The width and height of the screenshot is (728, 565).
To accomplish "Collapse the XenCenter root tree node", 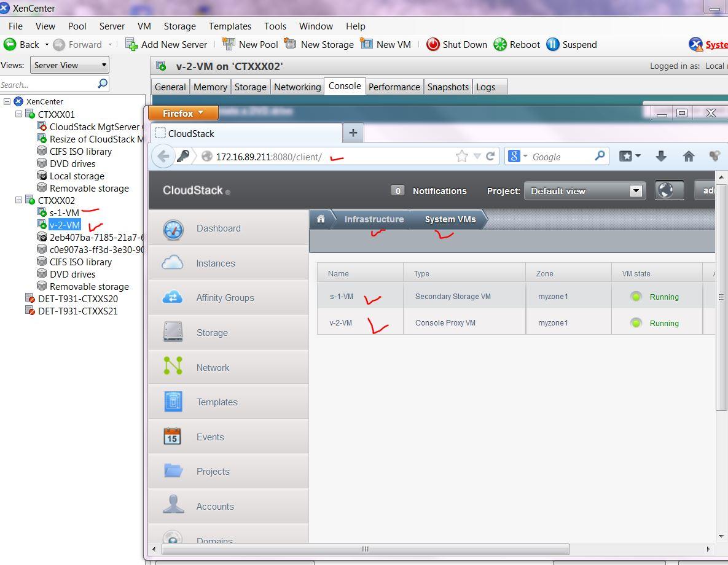I will click(7, 101).
